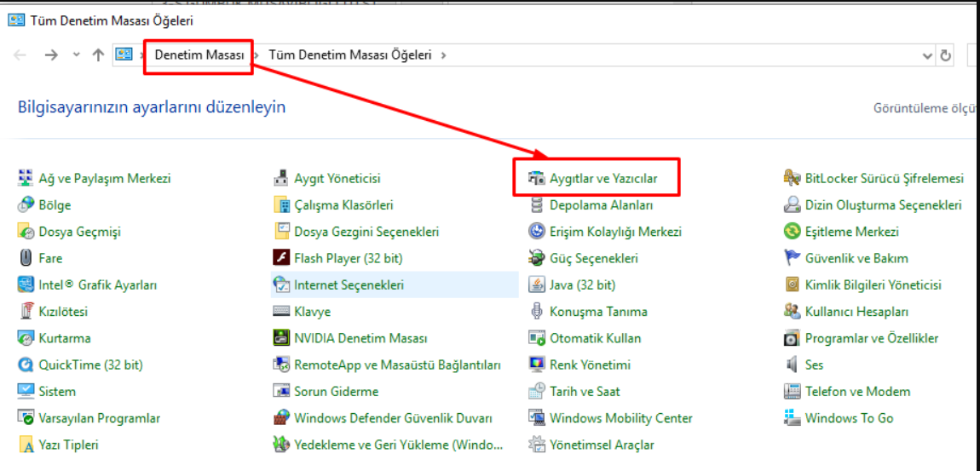
Task: Click the Kızılötesi icon
Action: (26, 311)
